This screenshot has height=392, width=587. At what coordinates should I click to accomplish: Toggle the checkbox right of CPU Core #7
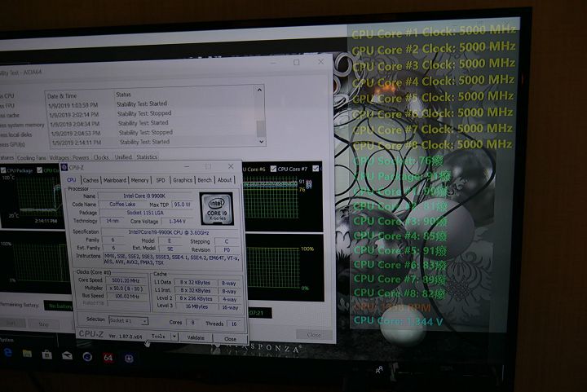[x=316, y=169]
